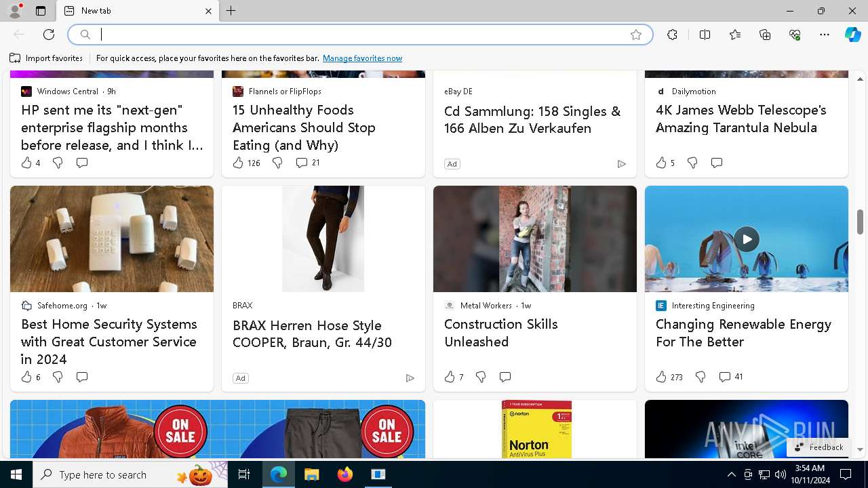Click the browser back arrow
868x488 pixels.
click(x=19, y=35)
